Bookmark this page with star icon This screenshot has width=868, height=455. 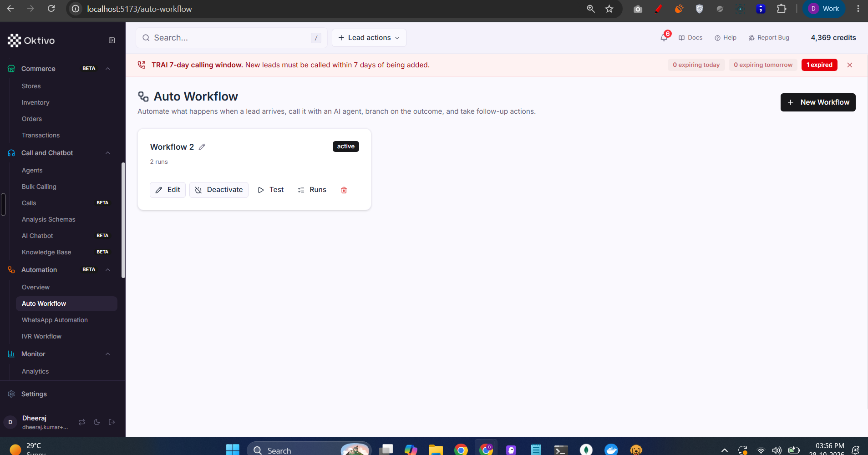pos(609,9)
